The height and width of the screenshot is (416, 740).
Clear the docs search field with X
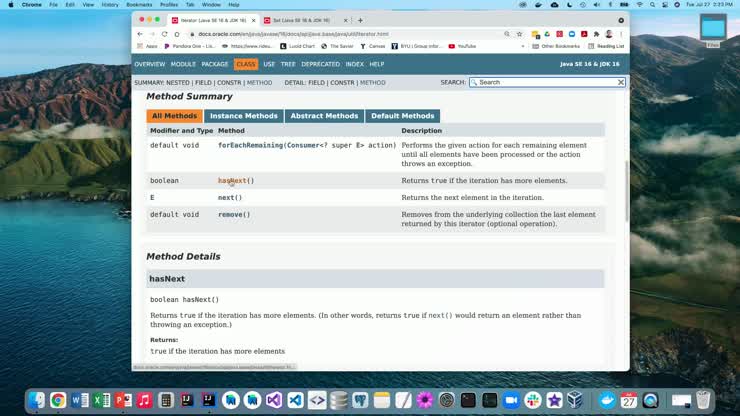tap(621, 82)
